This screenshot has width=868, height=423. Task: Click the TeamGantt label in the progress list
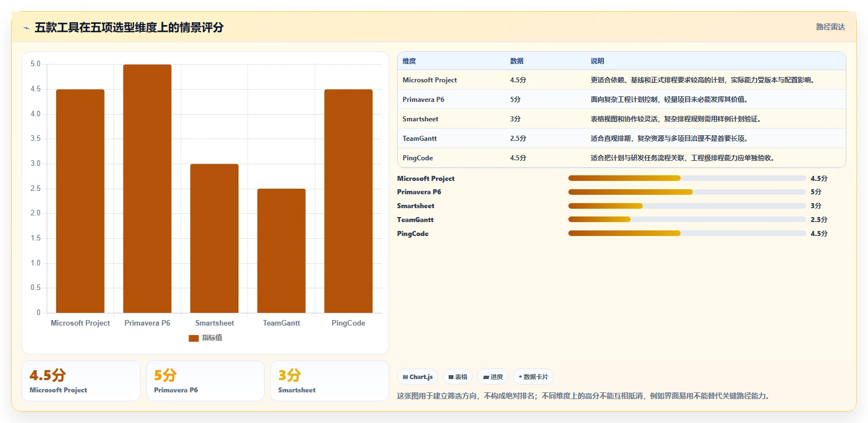click(x=415, y=220)
